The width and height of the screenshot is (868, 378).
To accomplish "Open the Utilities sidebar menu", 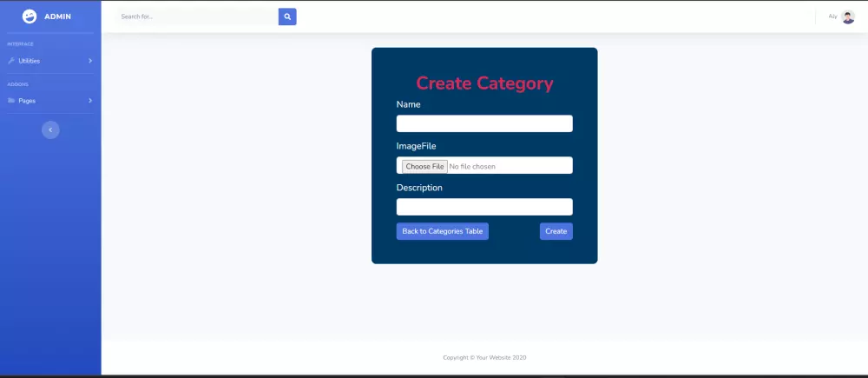I will coord(50,61).
